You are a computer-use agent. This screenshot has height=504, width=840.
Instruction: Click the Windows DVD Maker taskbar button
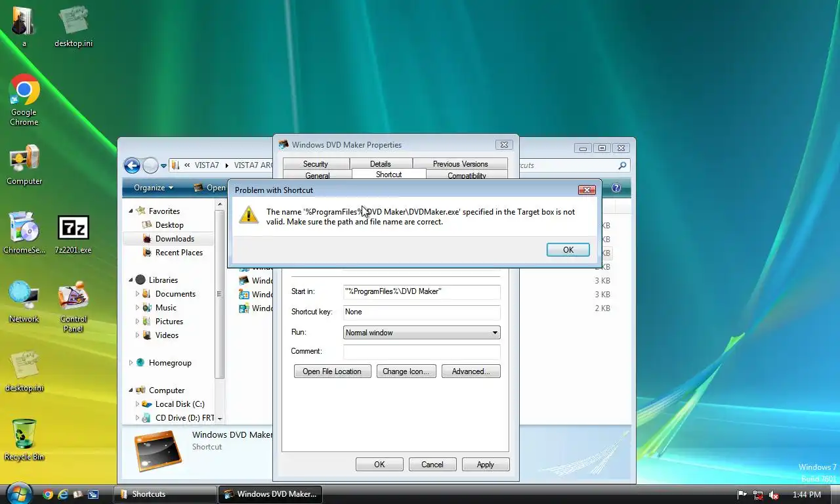(x=270, y=494)
